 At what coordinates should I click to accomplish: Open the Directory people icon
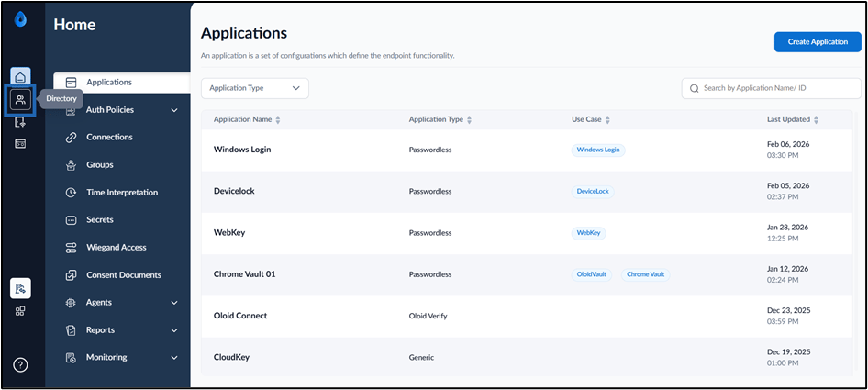coord(20,100)
